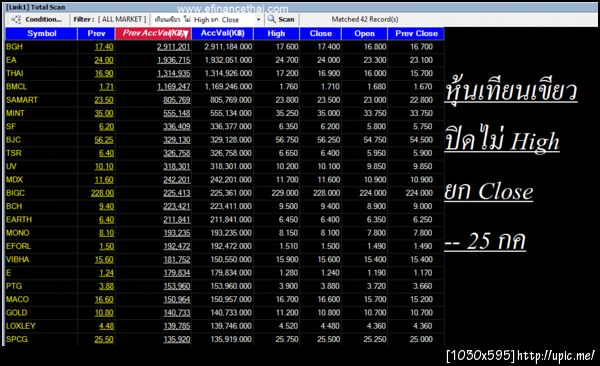Click BIGC Prev price link 228.00
Viewport: 600px width, 366px height.
[102, 193]
